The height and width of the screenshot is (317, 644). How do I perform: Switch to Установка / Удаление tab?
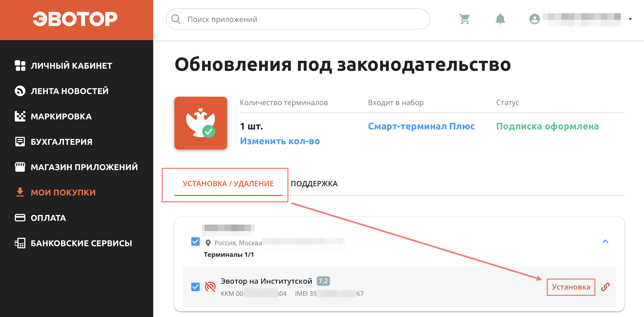(228, 184)
